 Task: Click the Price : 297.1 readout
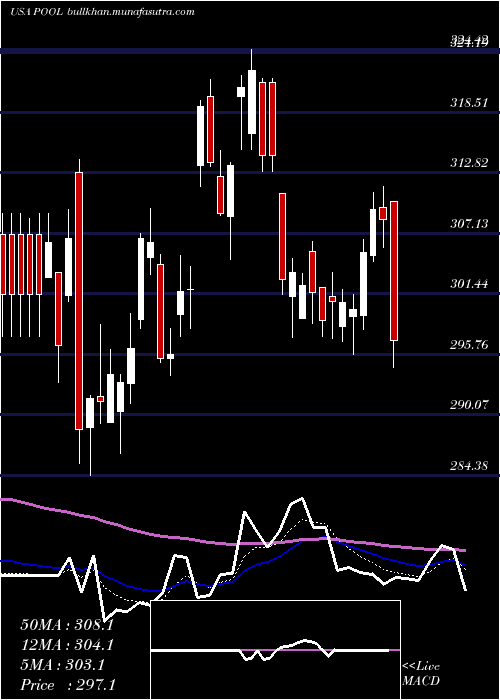point(67,685)
